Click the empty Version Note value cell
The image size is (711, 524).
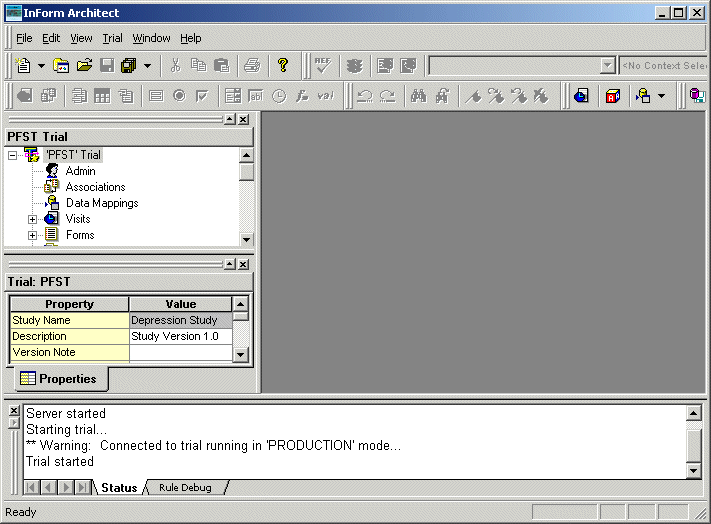click(x=180, y=352)
